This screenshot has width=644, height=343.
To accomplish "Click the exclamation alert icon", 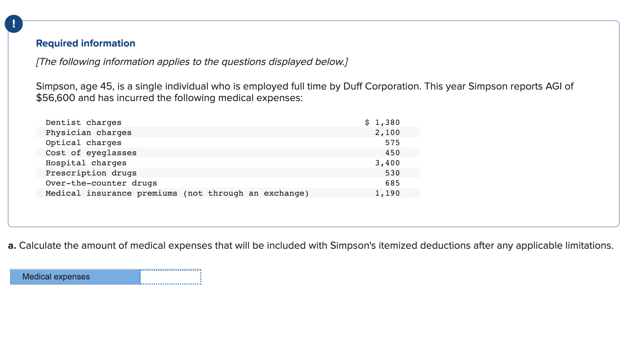I will pyautogui.click(x=13, y=24).
